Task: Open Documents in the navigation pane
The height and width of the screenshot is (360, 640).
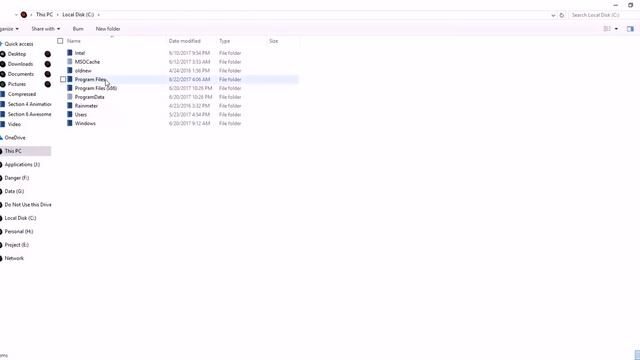Action: click(21, 74)
